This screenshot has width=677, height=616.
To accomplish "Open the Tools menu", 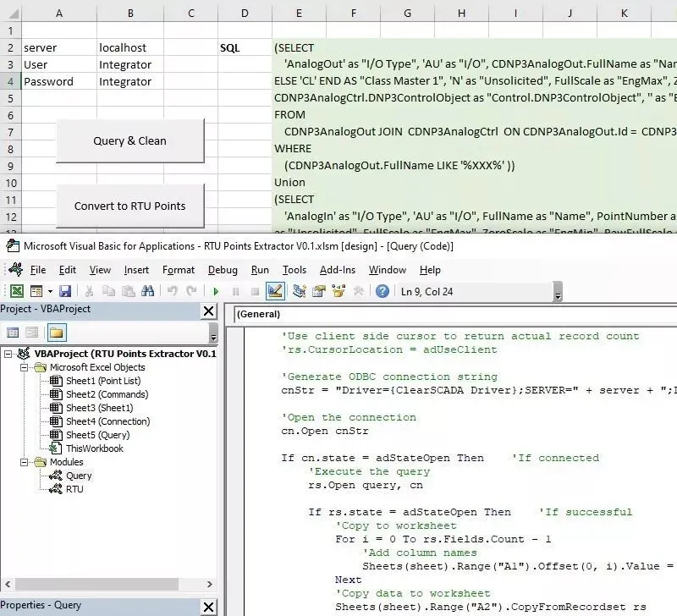I will (x=294, y=270).
